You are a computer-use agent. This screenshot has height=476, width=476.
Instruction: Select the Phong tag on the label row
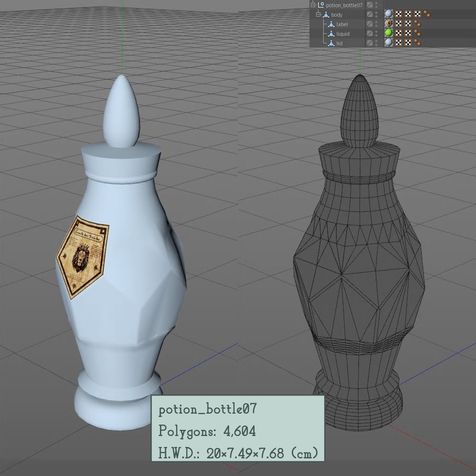point(417,23)
